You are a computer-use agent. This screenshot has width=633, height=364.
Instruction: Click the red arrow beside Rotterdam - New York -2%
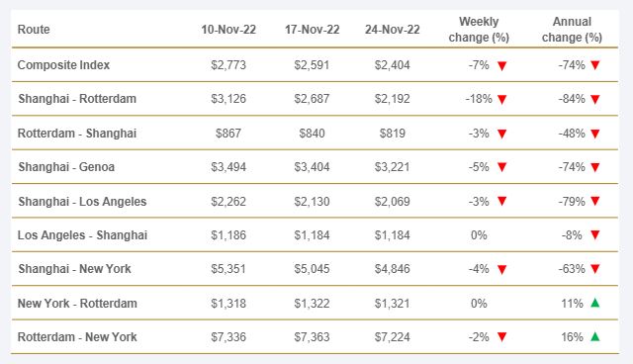501,337
